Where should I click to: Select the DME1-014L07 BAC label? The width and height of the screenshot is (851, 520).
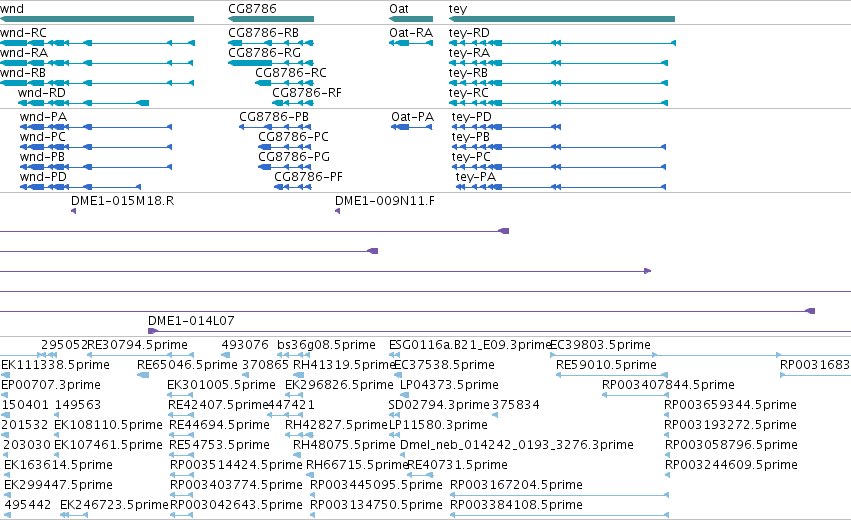tap(192, 321)
